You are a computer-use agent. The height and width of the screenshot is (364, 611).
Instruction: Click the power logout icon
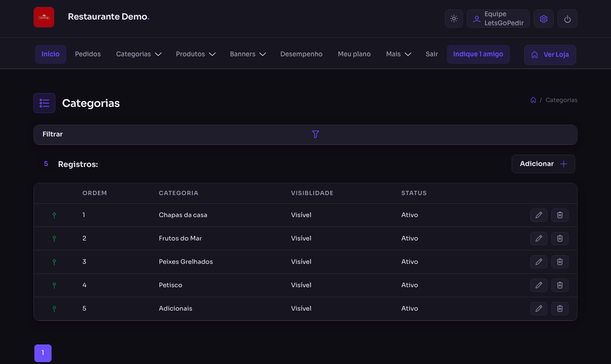click(x=567, y=19)
